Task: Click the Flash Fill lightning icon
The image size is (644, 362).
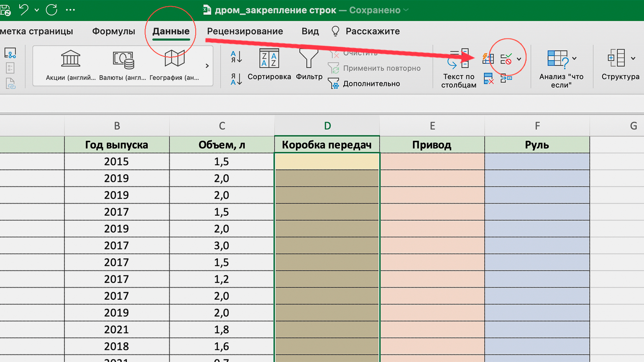Action: click(488, 59)
